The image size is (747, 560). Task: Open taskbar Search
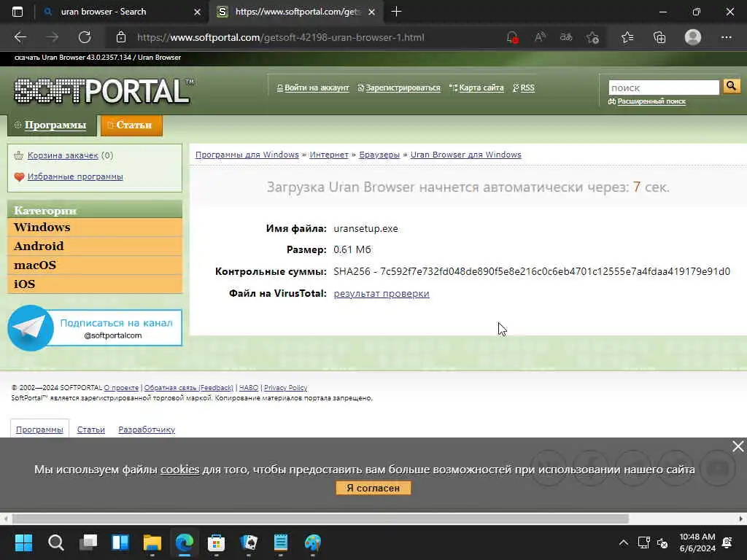pos(55,542)
